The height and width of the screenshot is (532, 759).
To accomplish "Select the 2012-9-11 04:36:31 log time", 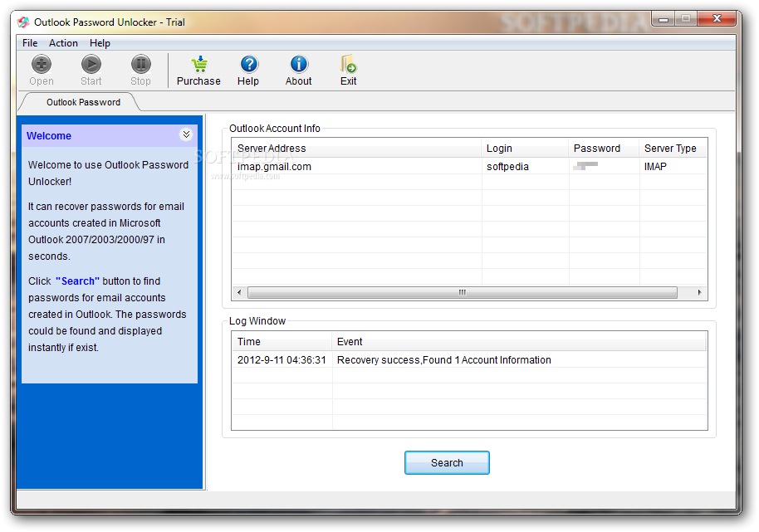I will click(282, 360).
